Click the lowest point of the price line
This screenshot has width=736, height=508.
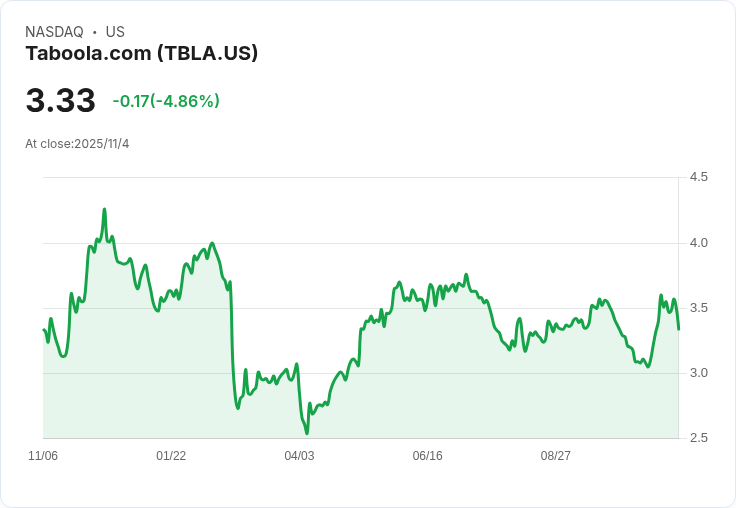[307, 433]
